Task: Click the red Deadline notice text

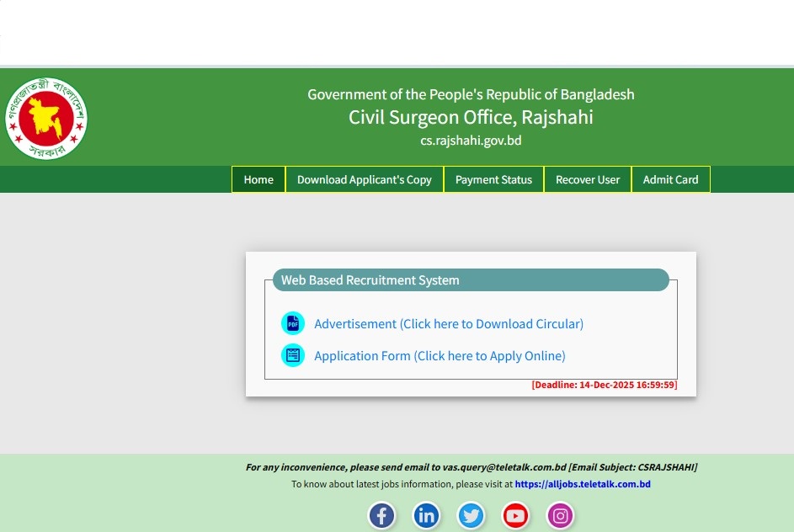Action: point(604,385)
